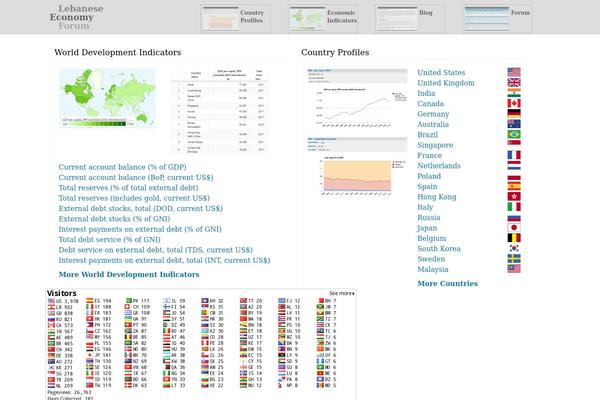Open the Malaysia profile link
Image resolution: width=600 pixels, height=400 pixels.
433,269
